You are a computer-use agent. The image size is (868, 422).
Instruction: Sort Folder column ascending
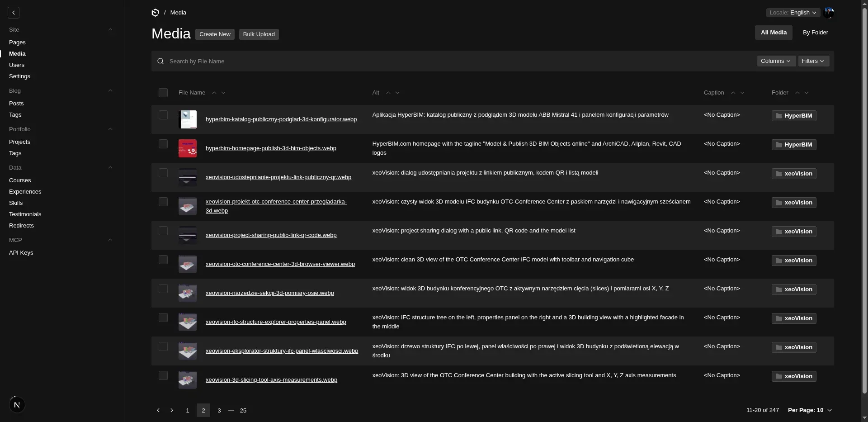point(797,93)
